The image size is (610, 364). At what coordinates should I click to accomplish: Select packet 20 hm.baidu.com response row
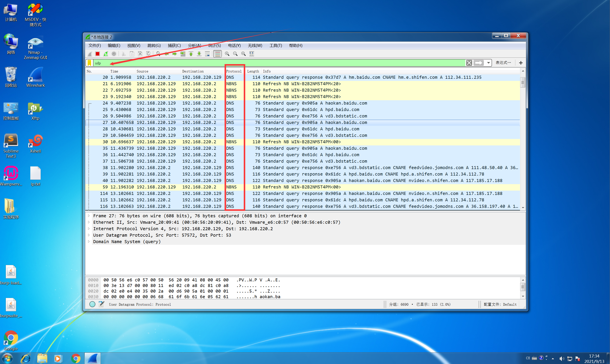click(303, 77)
